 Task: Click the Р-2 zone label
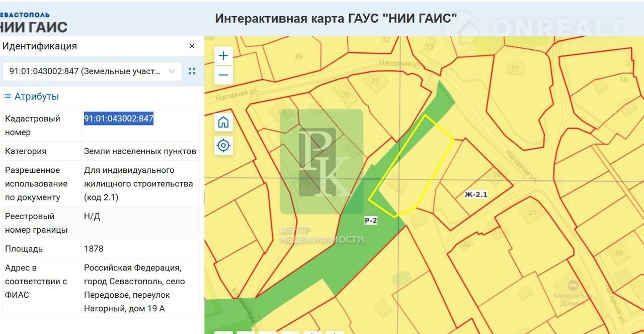(x=371, y=220)
